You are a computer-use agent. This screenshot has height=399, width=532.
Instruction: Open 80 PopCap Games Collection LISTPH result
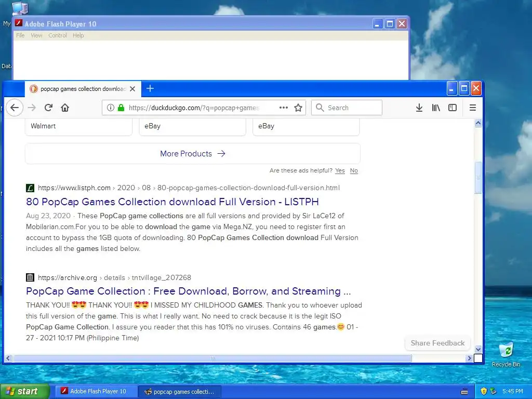pos(172,202)
